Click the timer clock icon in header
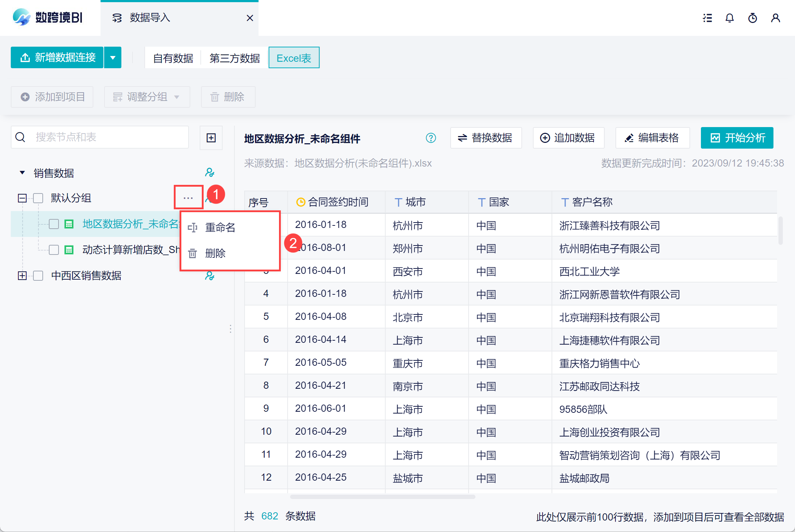 [x=752, y=18]
